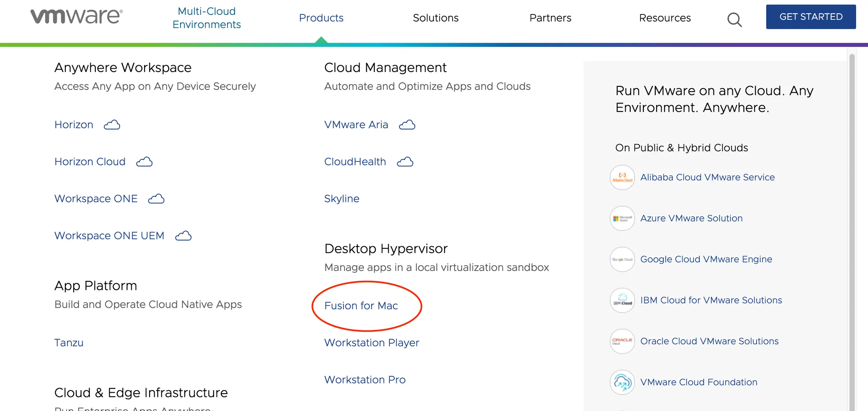Screen dimensions: 868x411
Task: Open the Products menu
Action: coord(321,18)
